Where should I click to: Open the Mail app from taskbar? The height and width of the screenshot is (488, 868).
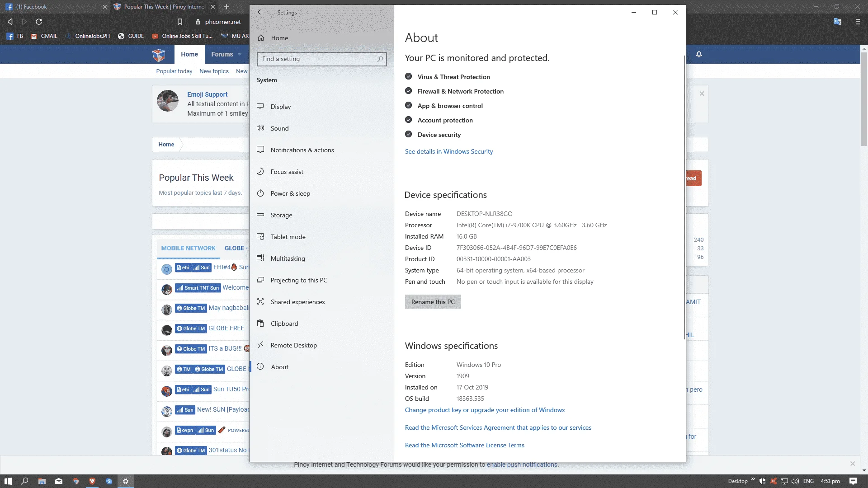59,481
